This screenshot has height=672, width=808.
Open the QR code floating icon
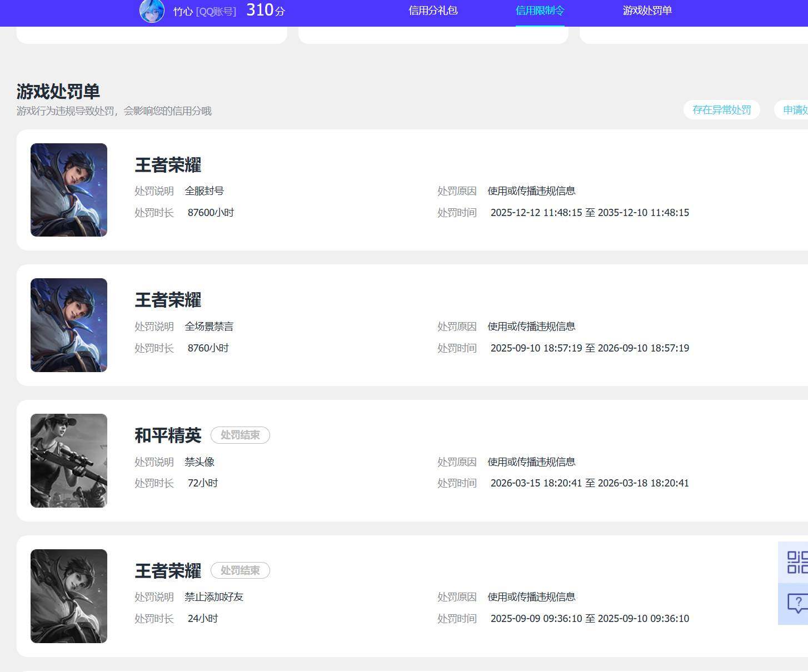click(796, 562)
